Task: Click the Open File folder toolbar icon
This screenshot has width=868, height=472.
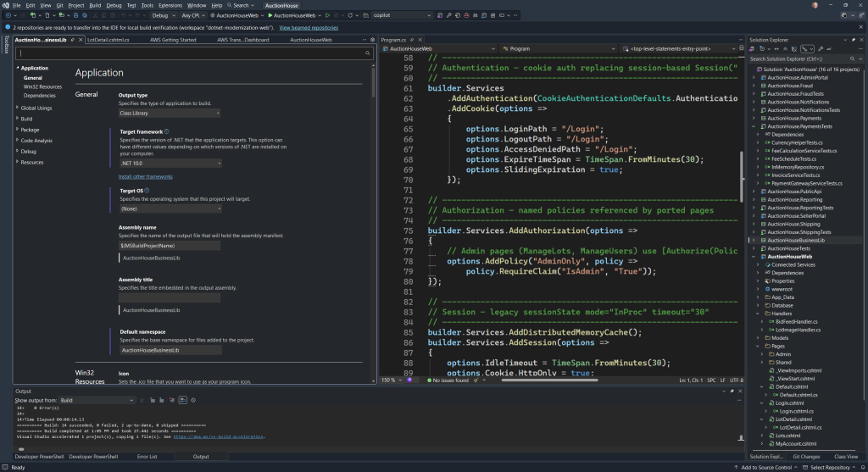Action: [61, 15]
